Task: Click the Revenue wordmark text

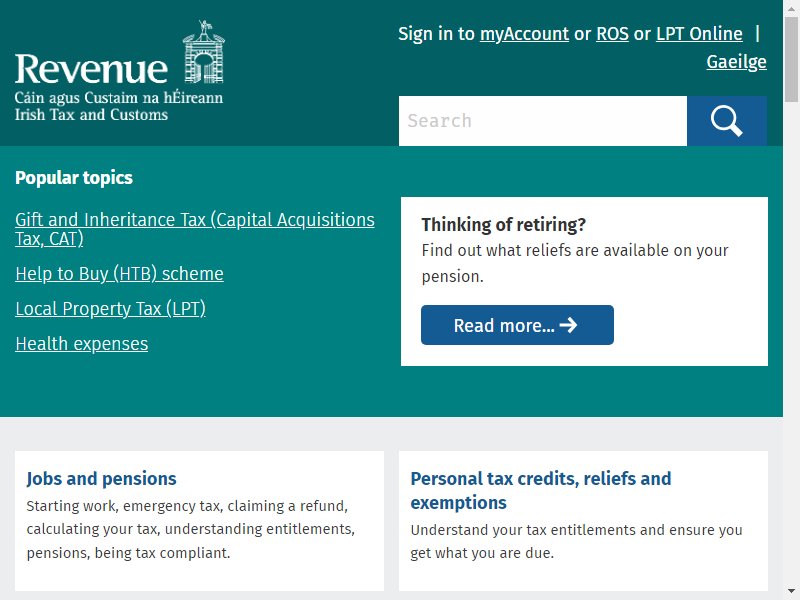Action: coord(91,69)
